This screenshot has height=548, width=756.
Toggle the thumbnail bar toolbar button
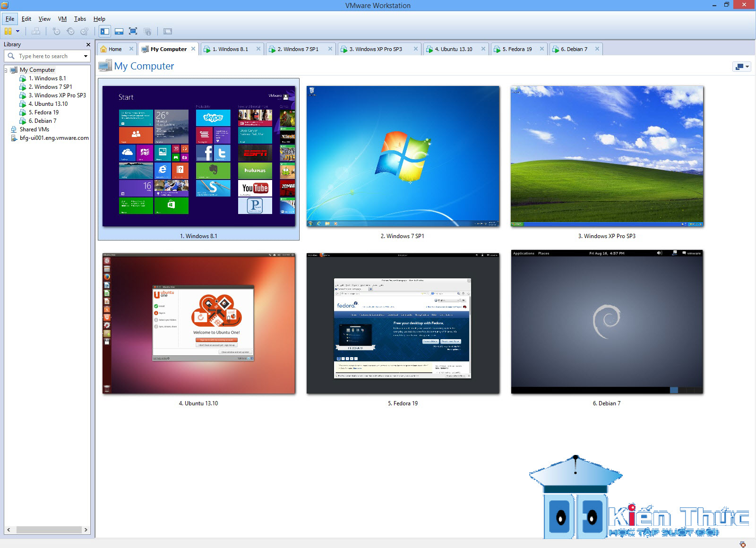click(119, 32)
